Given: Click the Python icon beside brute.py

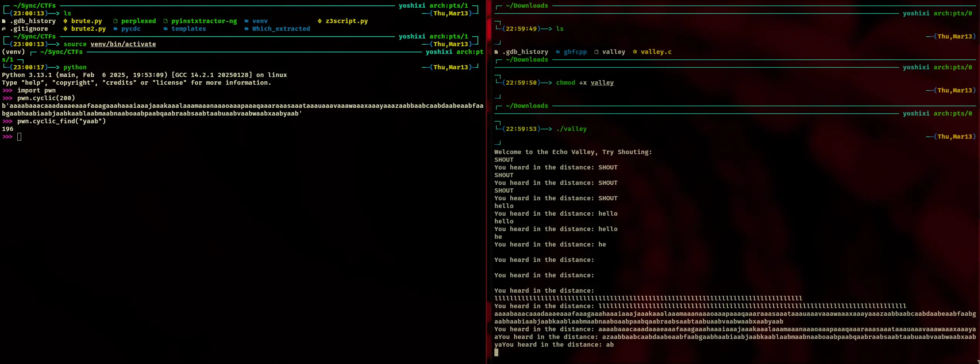Looking at the screenshot, I should [x=66, y=21].
